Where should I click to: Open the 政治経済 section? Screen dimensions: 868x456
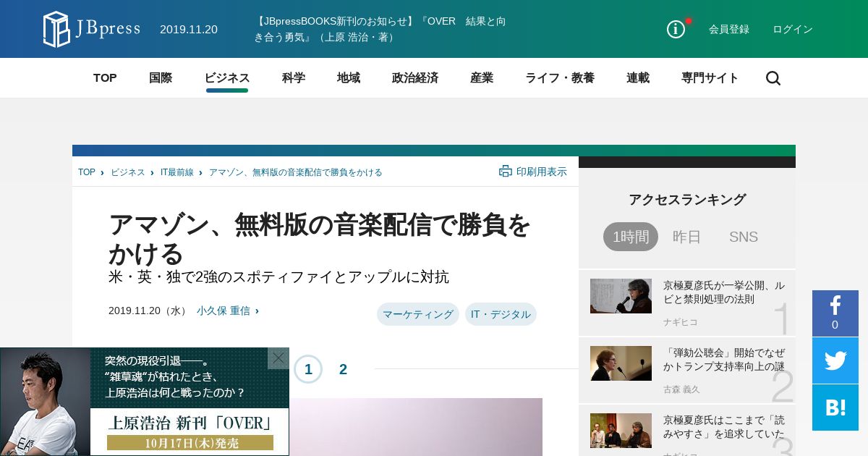click(415, 78)
